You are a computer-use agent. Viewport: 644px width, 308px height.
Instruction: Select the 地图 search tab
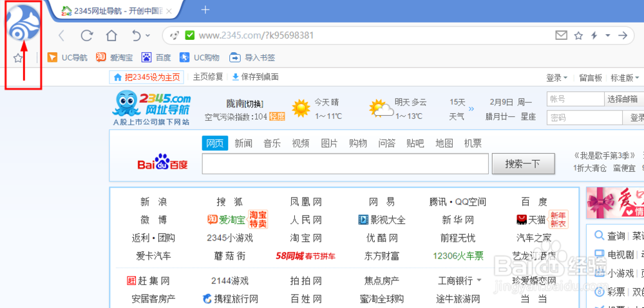point(444,143)
